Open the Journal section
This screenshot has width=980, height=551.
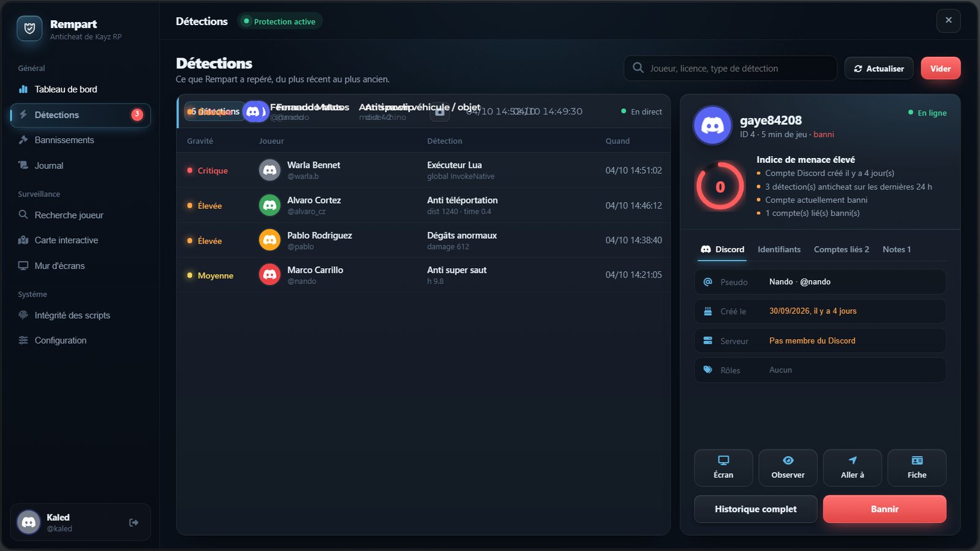coord(80,166)
